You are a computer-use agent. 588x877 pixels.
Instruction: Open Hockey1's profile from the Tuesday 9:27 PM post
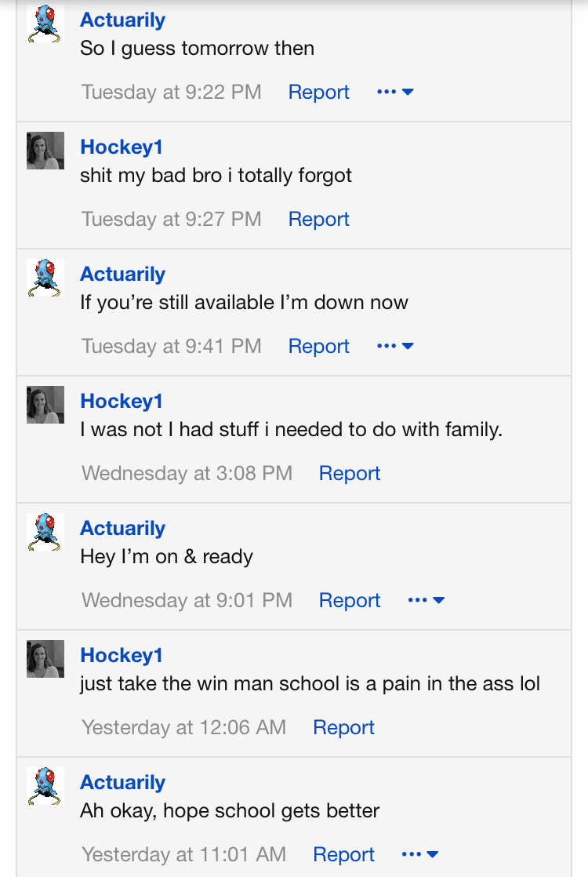(x=121, y=147)
